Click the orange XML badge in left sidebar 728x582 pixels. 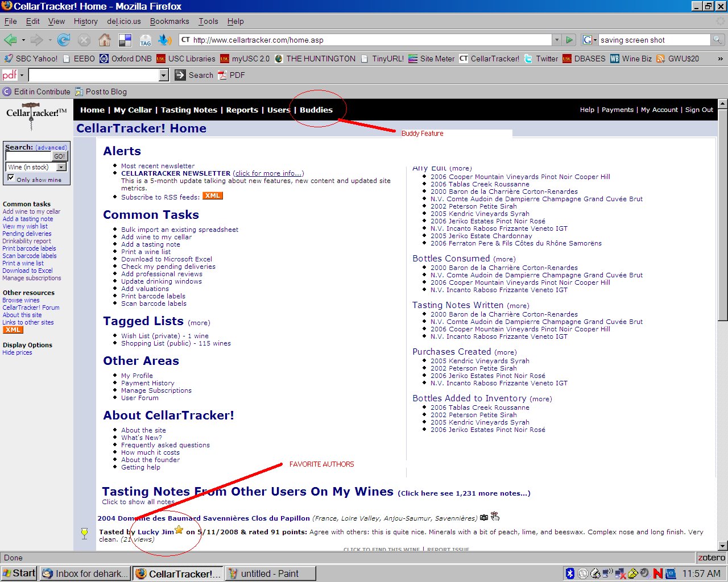13,330
